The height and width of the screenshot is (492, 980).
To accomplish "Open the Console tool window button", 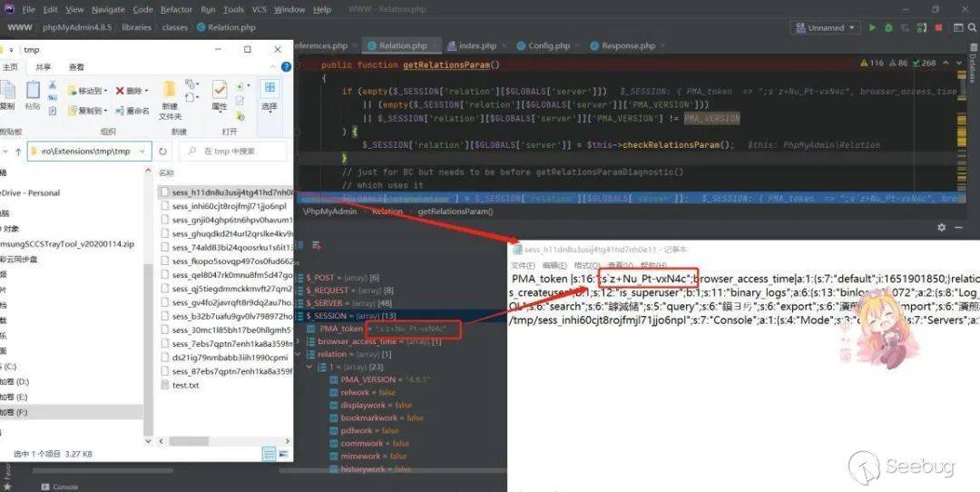I will (64, 487).
